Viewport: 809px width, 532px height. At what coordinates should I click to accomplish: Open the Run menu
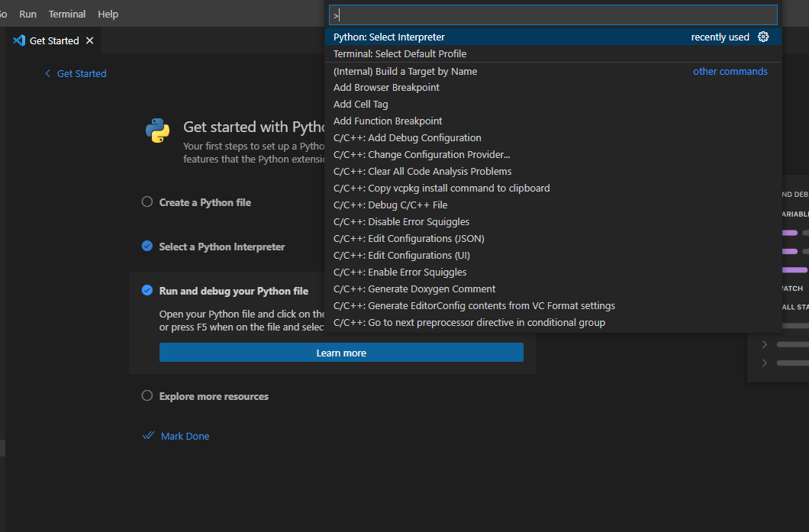[x=28, y=14]
